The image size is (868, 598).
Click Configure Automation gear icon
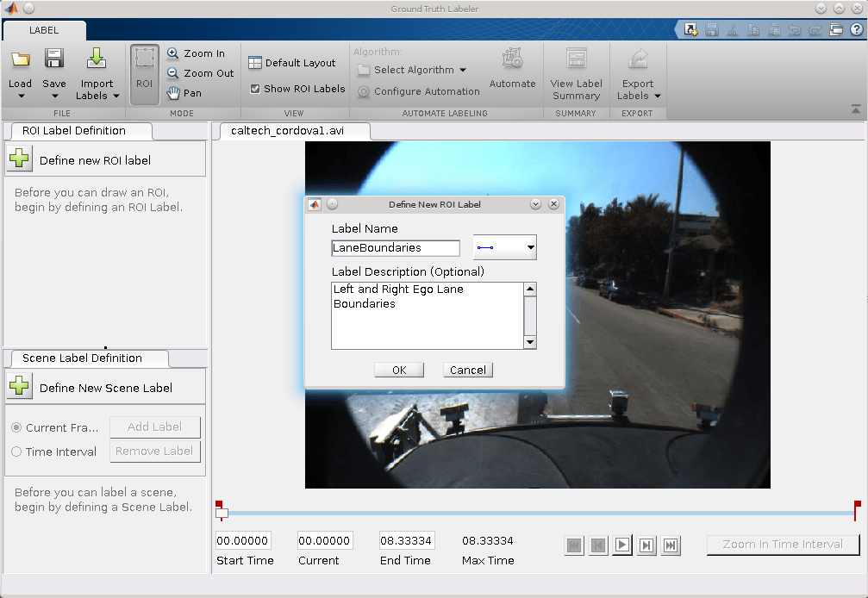(x=363, y=92)
